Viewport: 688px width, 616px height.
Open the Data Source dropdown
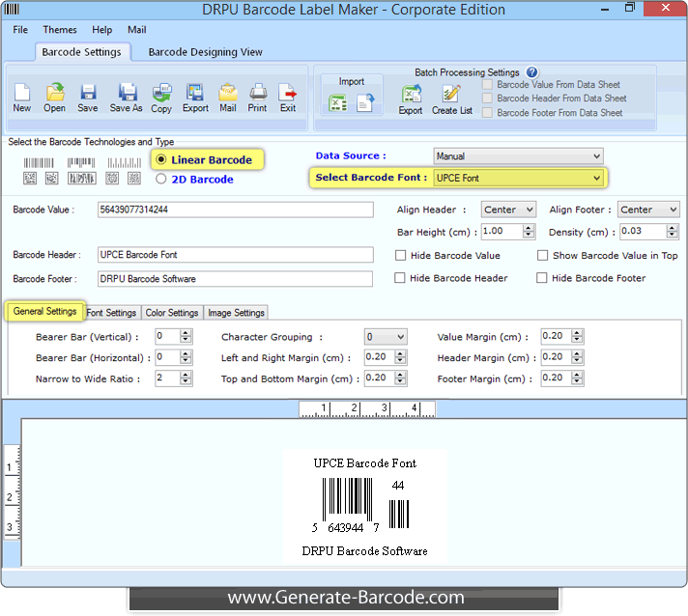pos(518,156)
